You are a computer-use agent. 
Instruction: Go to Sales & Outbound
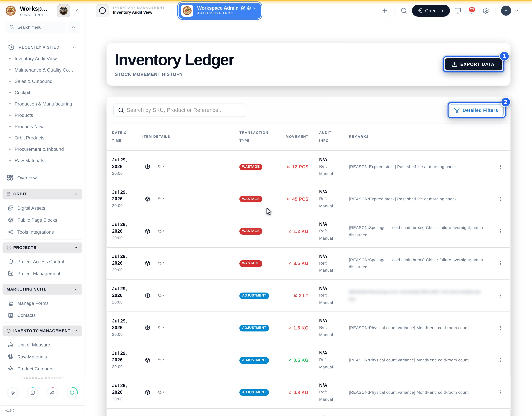click(33, 81)
